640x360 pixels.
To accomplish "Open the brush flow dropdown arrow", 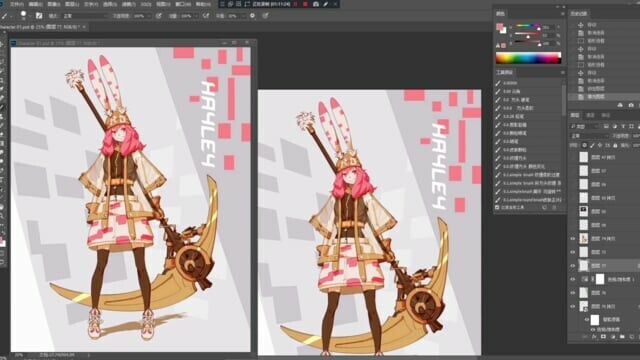I will point(196,16).
